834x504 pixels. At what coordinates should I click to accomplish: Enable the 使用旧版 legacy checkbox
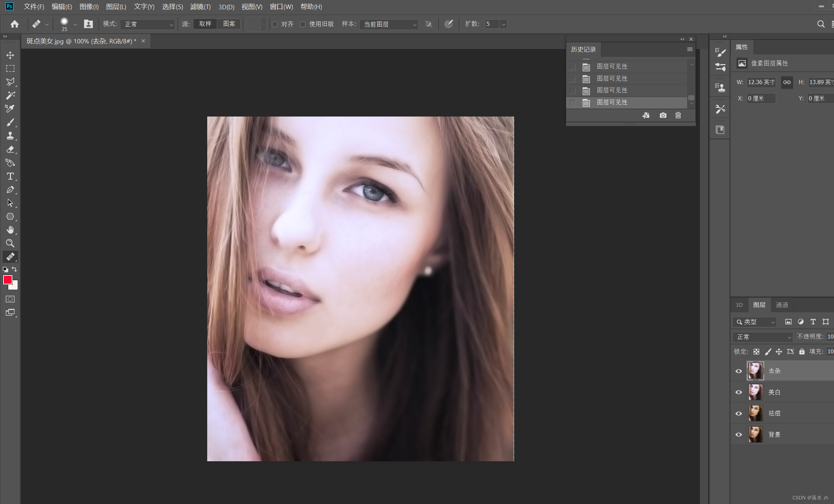tap(302, 24)
